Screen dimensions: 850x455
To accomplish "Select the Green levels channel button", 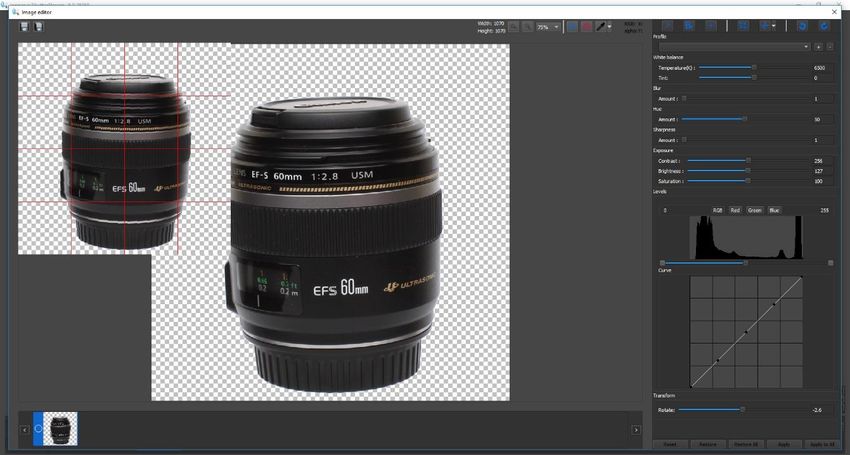I will [755, 210].
